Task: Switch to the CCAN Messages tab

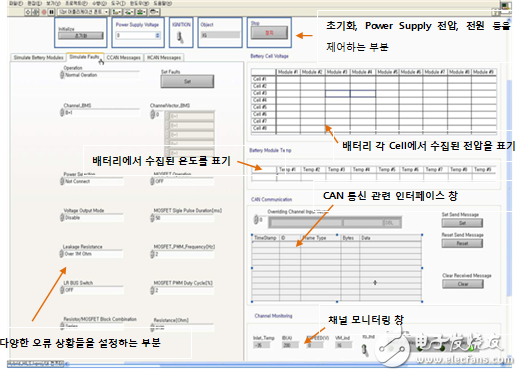Action: pyautogui.click(x=123, y=58)
